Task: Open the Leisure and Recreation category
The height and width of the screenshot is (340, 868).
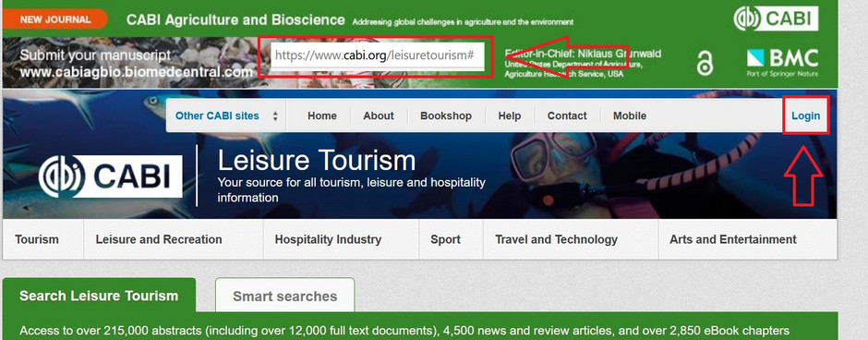Action: pos(174,239)
